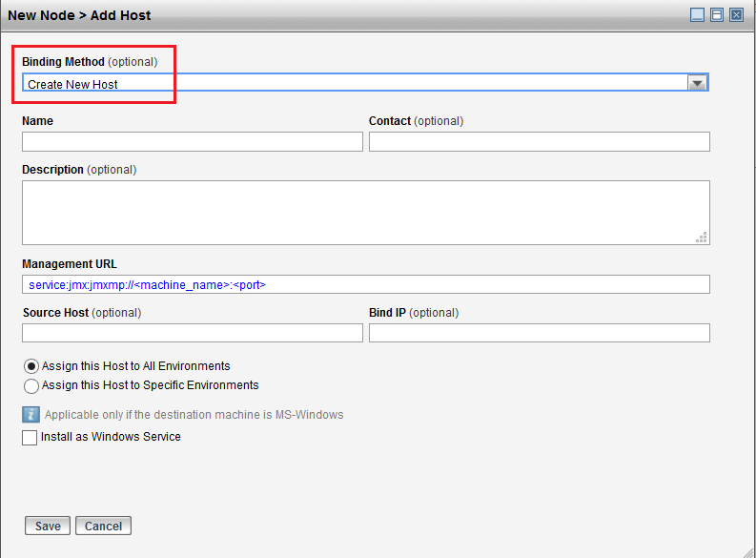Enable Install as Windows Service checkbox

click(x=30, y=438)
